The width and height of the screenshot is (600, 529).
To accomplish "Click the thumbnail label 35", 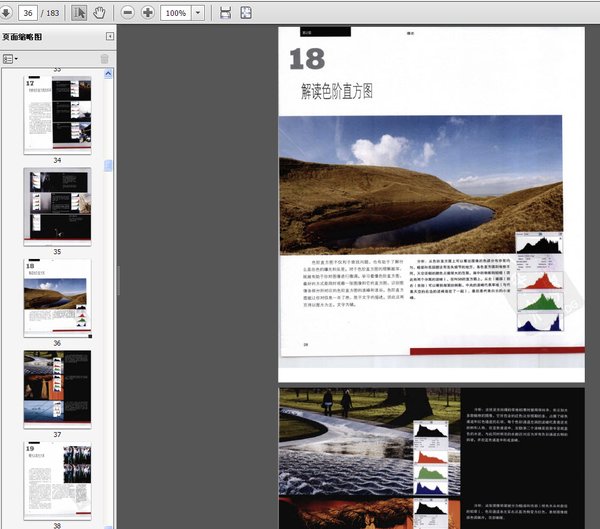I will (x=57, y=251).
